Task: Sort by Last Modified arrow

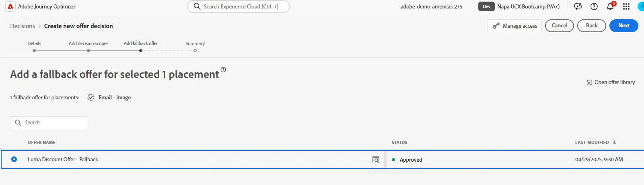Action: (615, 142)
